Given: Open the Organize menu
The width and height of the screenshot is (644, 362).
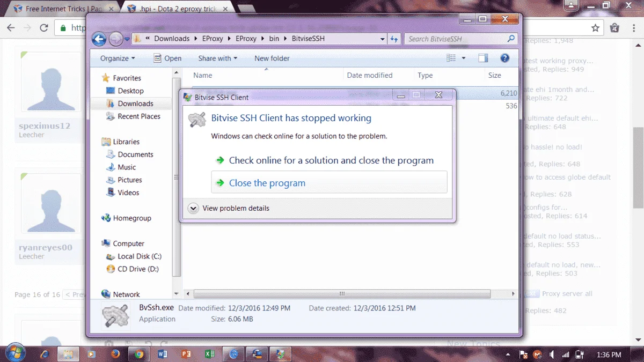Looking at the screenshot, I should point(118,58).
